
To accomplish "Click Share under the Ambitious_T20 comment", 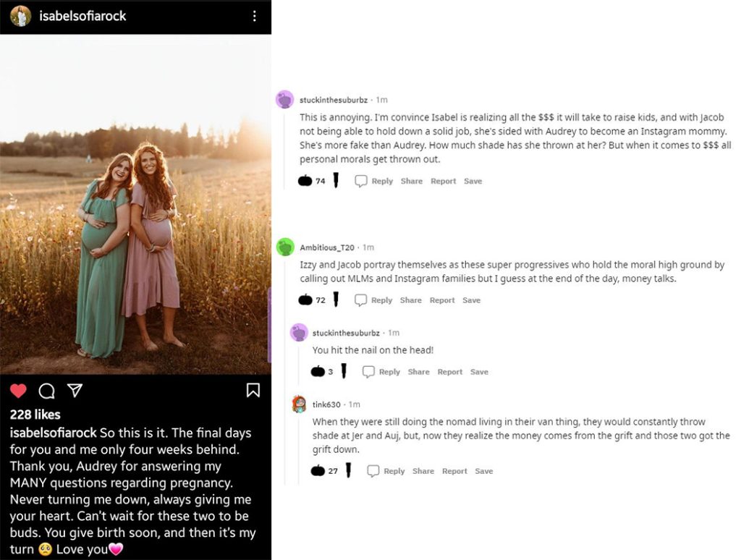I will [x=410, y=300].
